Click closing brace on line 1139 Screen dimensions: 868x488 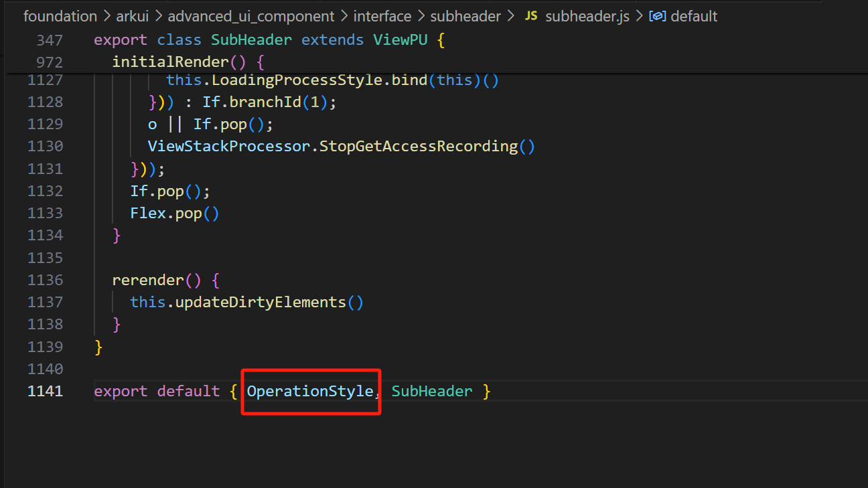tap(98, 347)
